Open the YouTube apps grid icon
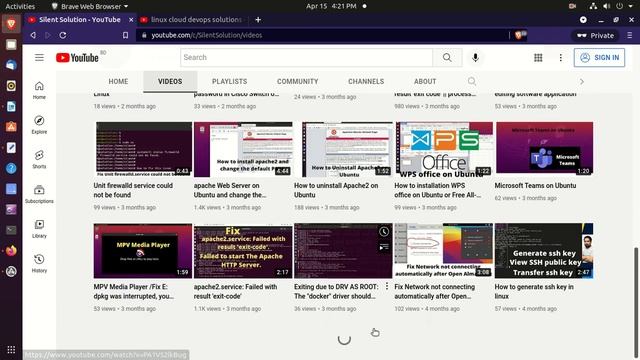The height and width of the screenshot is (360, 640). pyautogui.click(x=538, y=58)
